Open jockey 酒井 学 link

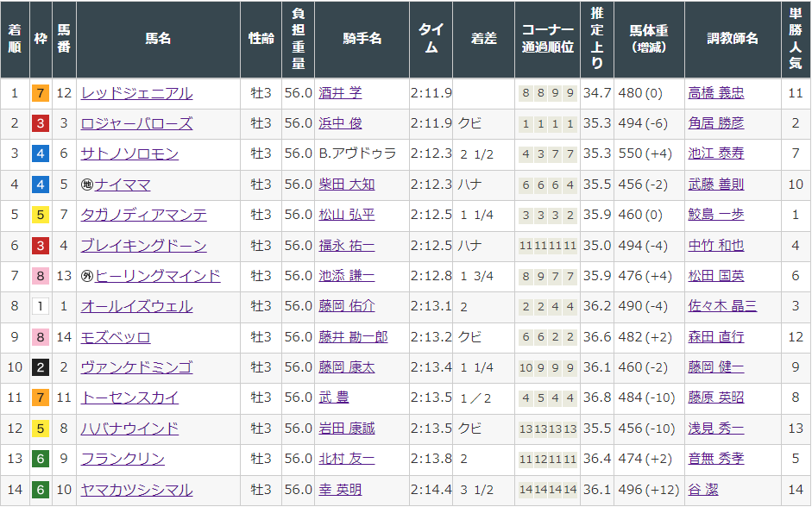(x=340, y=93)
